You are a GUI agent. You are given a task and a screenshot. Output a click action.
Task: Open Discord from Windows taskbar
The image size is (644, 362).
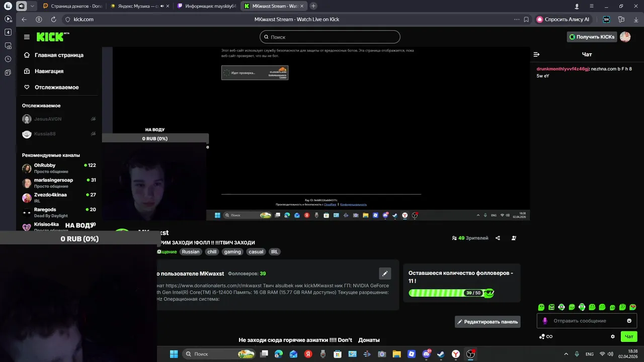426,354
